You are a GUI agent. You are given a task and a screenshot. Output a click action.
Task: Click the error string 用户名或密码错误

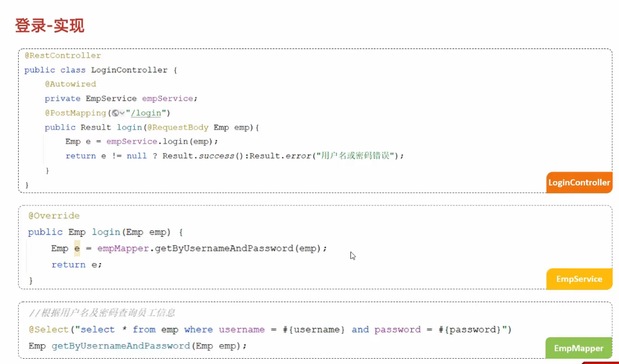click(359, 156)
